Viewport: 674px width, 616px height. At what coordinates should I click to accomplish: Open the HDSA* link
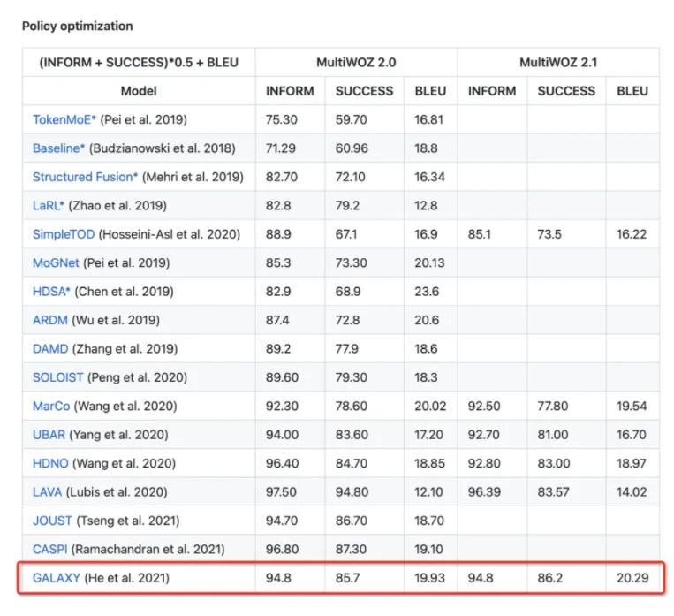point(52,292)
